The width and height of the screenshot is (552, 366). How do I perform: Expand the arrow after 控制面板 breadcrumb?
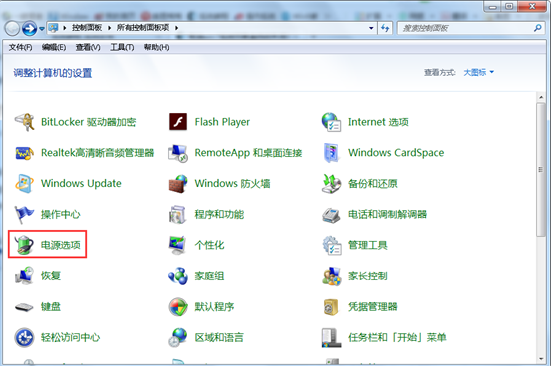[109, 28]
